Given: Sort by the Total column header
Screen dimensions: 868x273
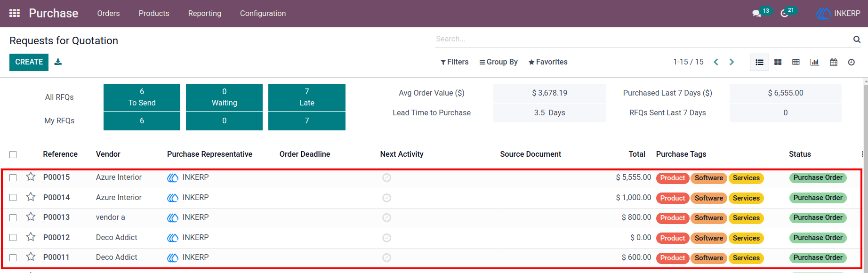Looking at the screenshot, I should pos(637,154).
